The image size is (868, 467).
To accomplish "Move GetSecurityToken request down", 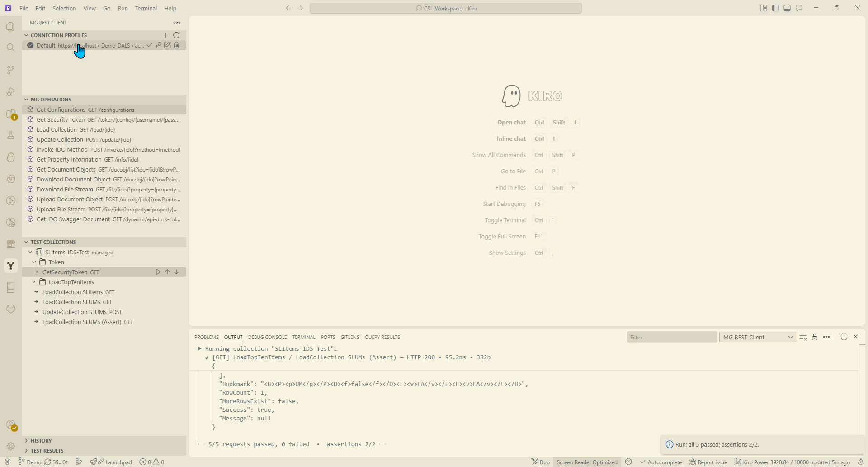I will click(176, 272).
